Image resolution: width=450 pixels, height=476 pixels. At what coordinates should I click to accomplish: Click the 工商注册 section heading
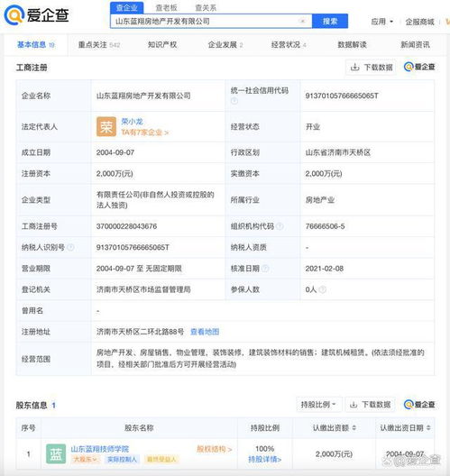pyautogui.click(x=32, y=68)
